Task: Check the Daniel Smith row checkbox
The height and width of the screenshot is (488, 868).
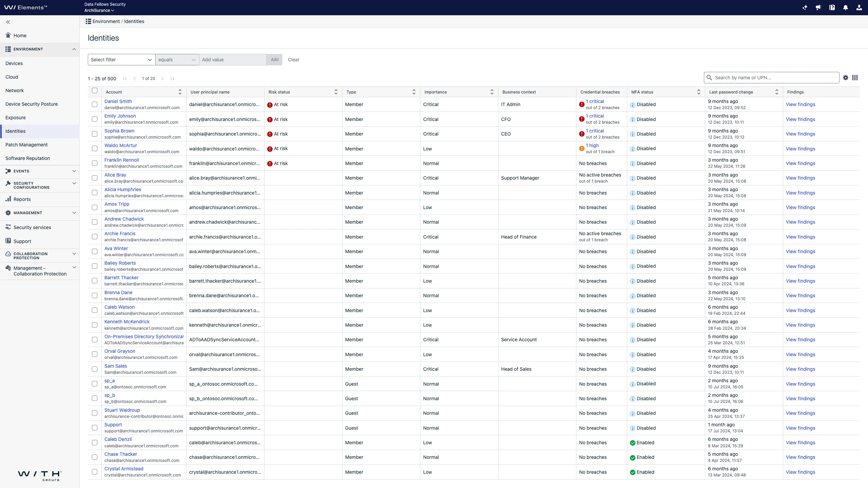Action: point(95,104)
